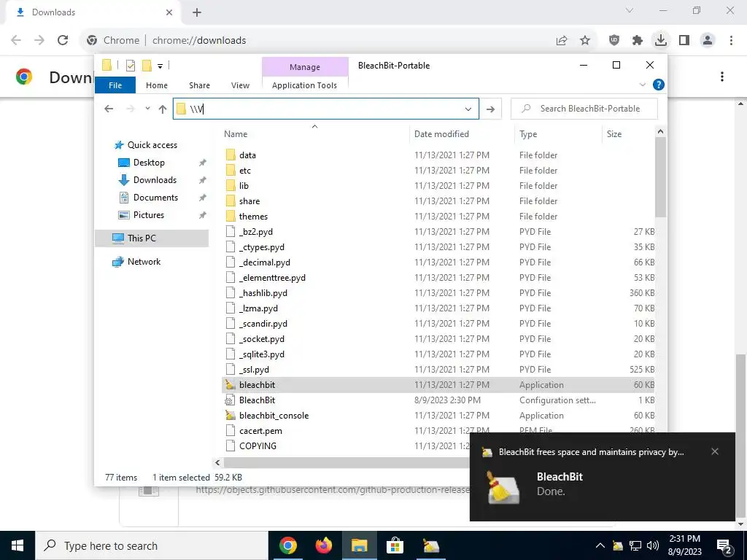Open the Chrome profile avatar icon
747x560 pixels.
click(x=708, y=41)
